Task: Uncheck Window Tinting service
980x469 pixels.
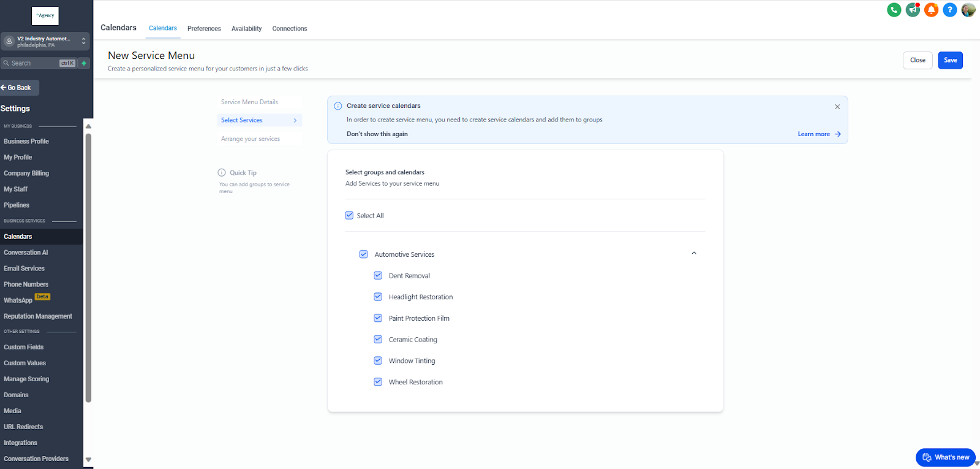Action: (x=378, y=360)
